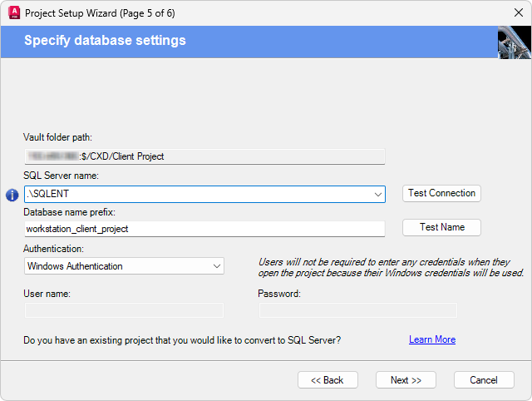Click the Project Setup Wizard title bar text
This screenshot has height=401, width=532.
pyautogui.click(x=100, y=13)
